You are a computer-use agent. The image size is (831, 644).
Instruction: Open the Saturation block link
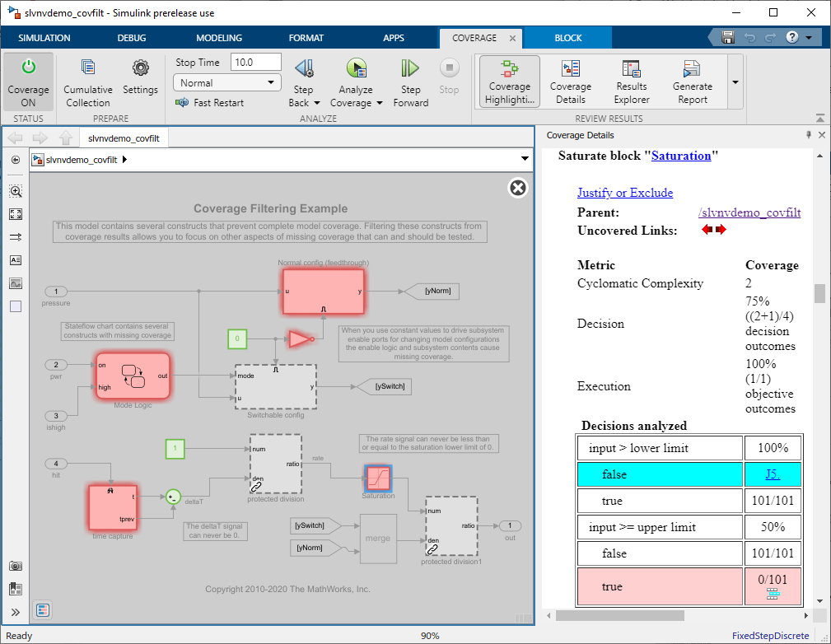pos(681,156)
